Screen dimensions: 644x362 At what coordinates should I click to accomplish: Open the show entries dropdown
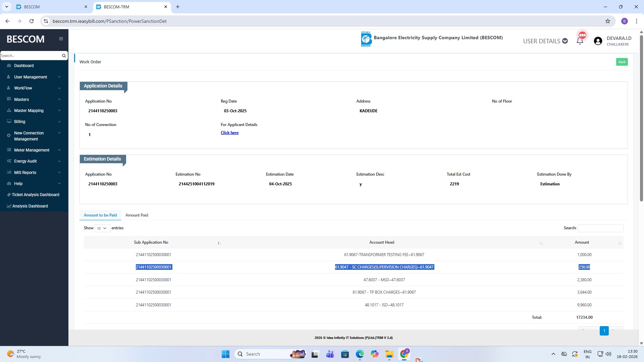coord(102,228)
